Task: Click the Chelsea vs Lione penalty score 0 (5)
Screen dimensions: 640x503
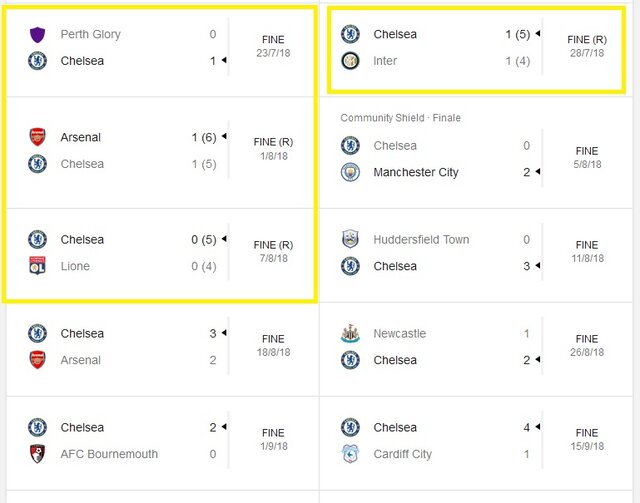Action: click(204, 239)
